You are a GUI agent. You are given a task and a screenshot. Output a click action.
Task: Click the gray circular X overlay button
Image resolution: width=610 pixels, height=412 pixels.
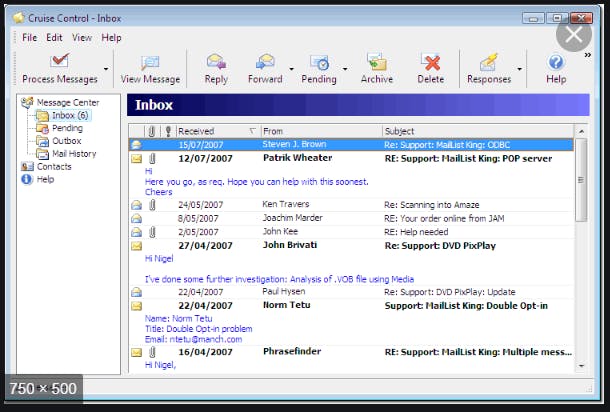[574, 35]
